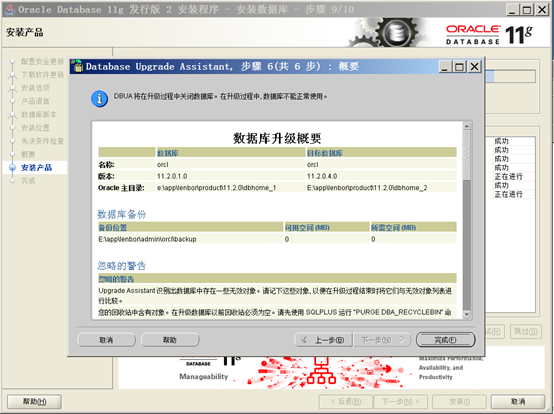554x414 pixels.
Task: Select the 安装产品 step in the left sidebar
Action: pos(36,167)
